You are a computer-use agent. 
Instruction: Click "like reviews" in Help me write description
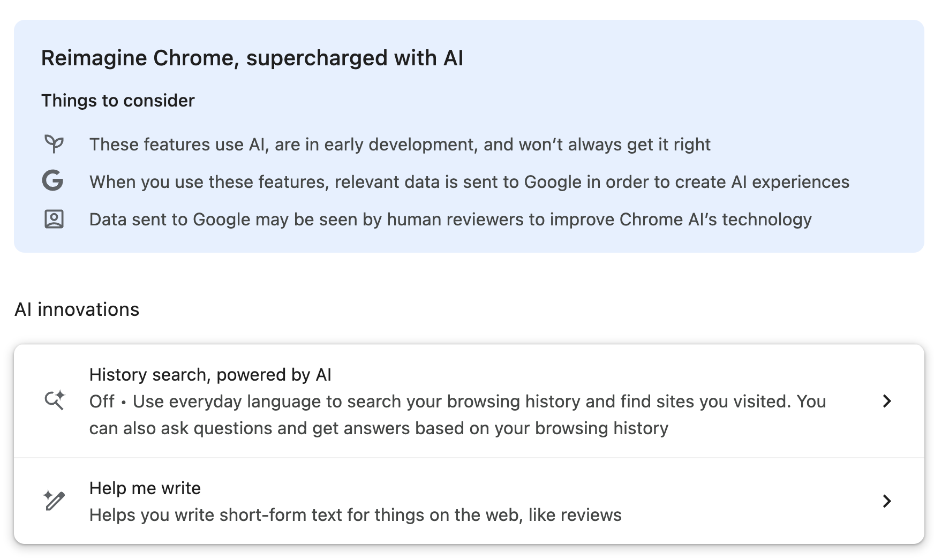tap(575, 515)
